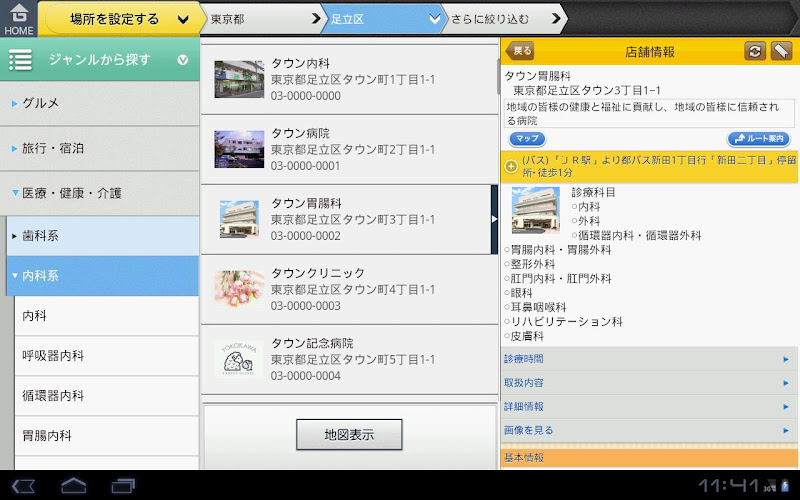Open the 基本情報 section
The height and width of the screenshot is (500, 800).
[x=649, y=458]
